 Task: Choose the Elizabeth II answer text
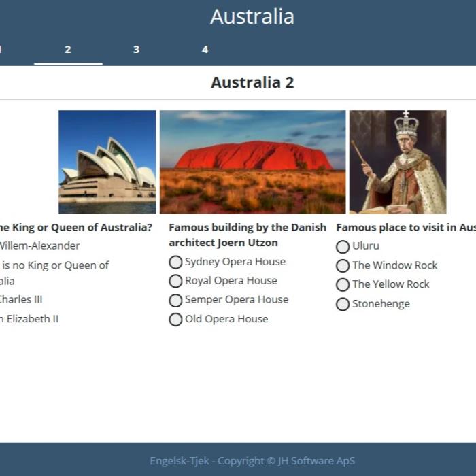click(31, 319)
